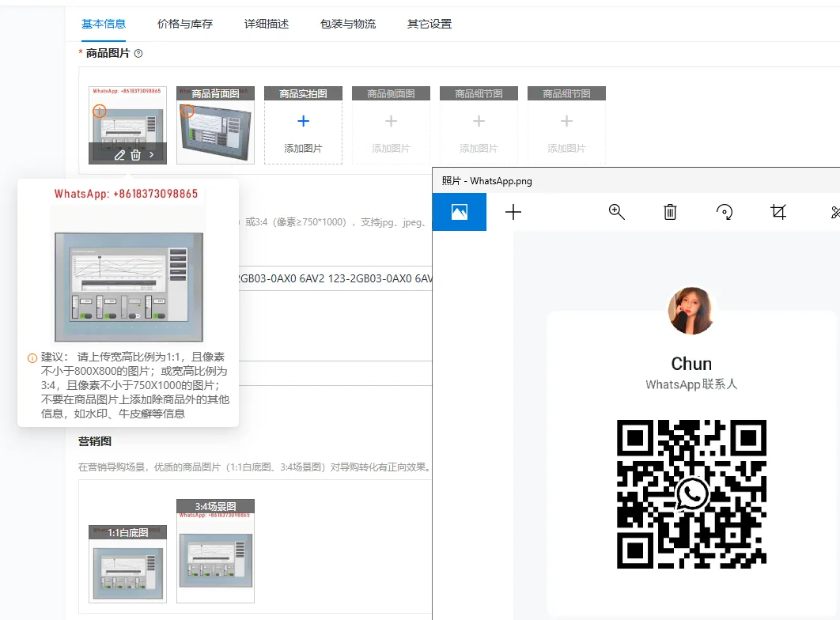Screen dimensions: 840x620
Task: Click the WhatsApp联系人 caption in the photo
Action: [x=691, y=384]
